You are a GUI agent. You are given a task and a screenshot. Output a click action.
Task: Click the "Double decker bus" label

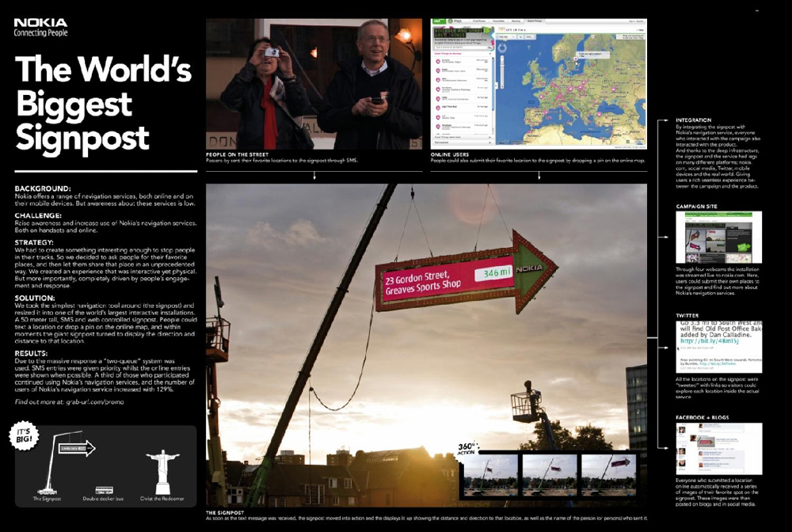pos(103,499)
